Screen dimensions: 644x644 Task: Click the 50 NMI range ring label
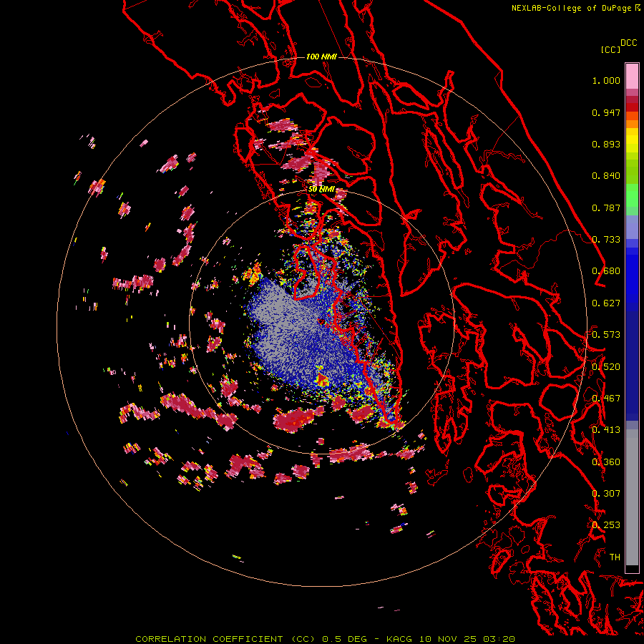click(x=321, y=189)
